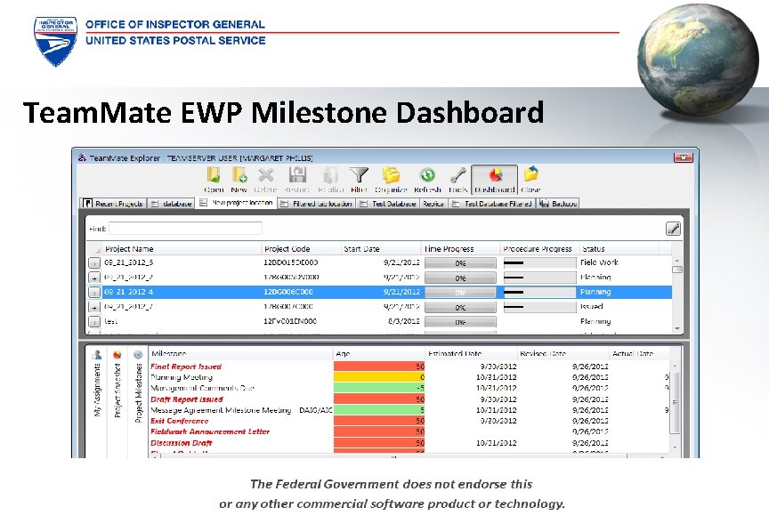This screenshot has width=769, height=532.
Task: Expand the 09_21_2012_7 project row
Action: click(x=94, y=308)
